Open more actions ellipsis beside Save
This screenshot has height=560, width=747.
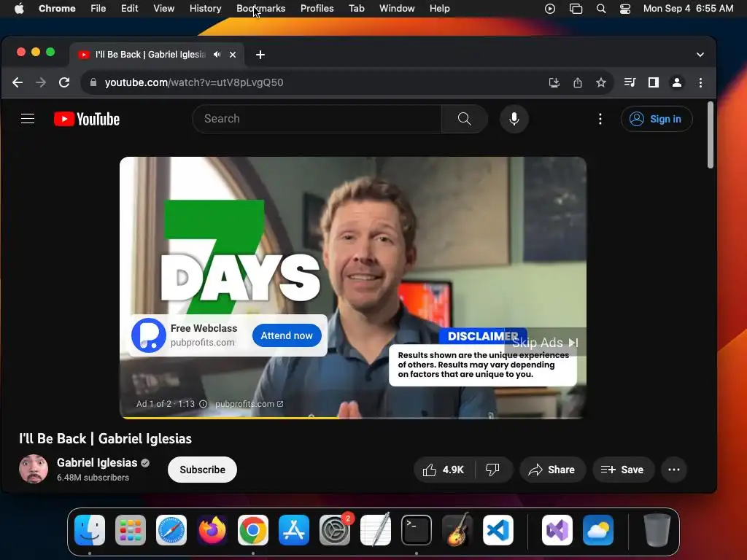673,470
